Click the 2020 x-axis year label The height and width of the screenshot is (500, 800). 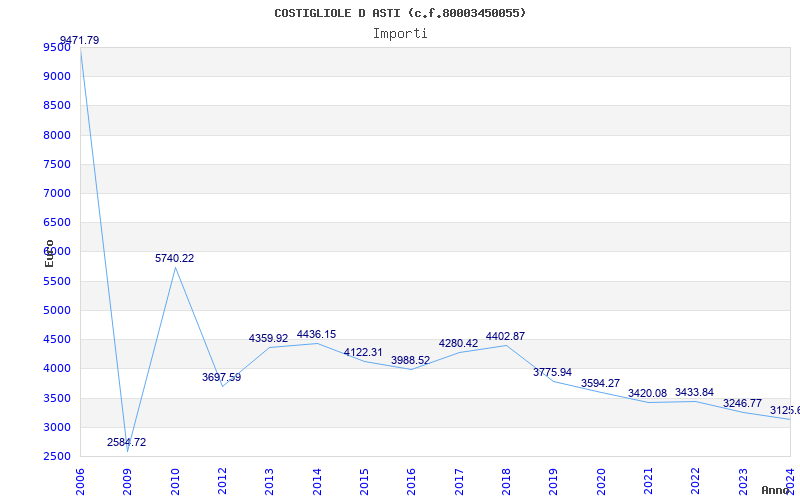[601, 482]
